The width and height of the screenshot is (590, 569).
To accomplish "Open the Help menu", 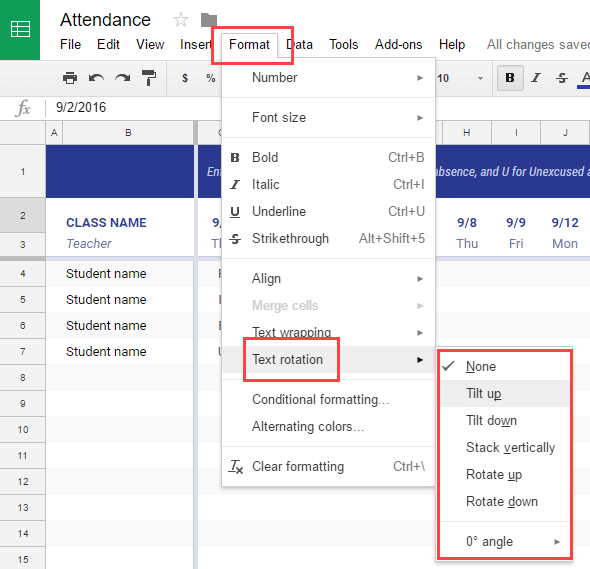I will coord(452,44).
